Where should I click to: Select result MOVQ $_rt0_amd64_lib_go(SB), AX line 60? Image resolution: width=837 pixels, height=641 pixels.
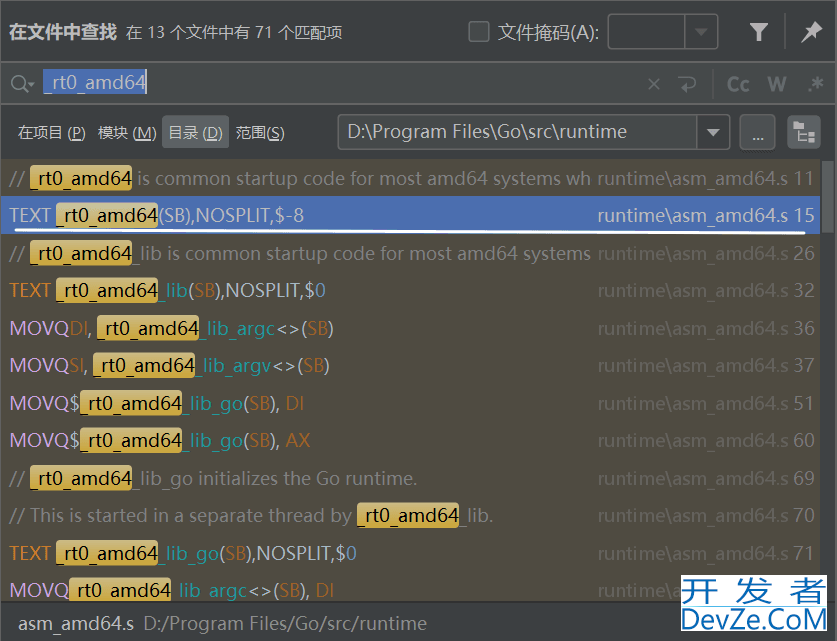click(x=411, y=440)
